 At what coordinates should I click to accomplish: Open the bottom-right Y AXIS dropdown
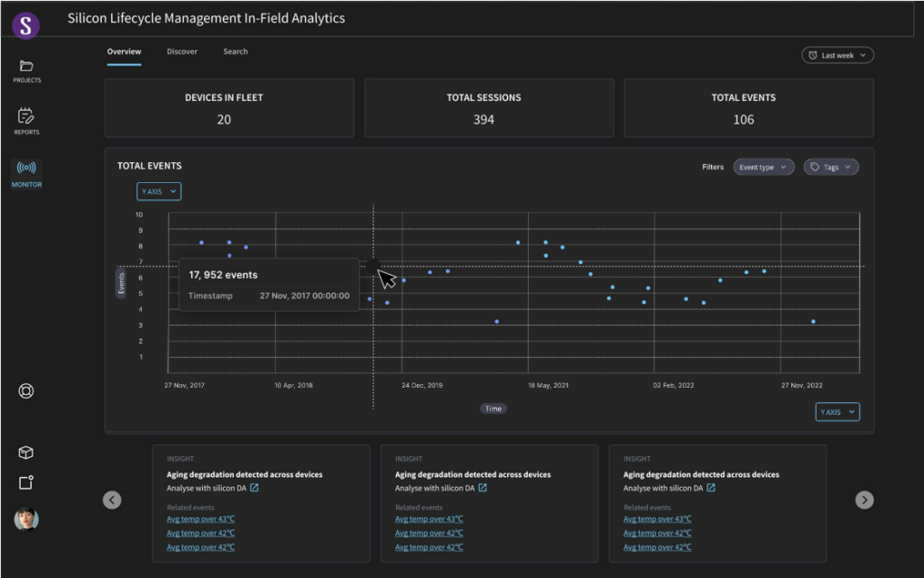tap(836, 411)
